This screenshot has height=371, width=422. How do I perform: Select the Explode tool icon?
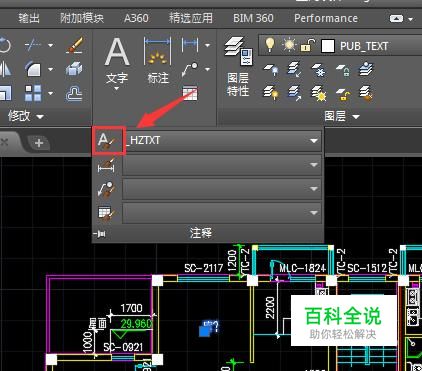74,69
